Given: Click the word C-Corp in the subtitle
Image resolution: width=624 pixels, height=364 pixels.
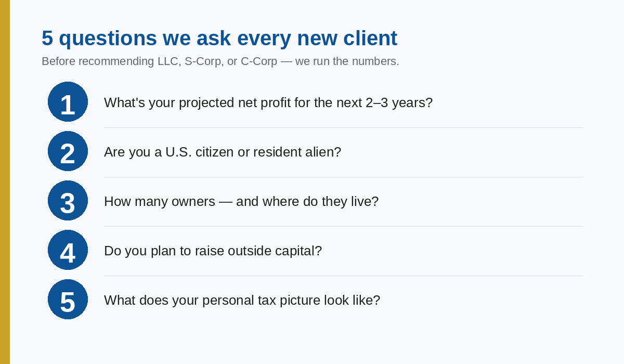Looking at the screenshot, I should click(x=258, y=61).
